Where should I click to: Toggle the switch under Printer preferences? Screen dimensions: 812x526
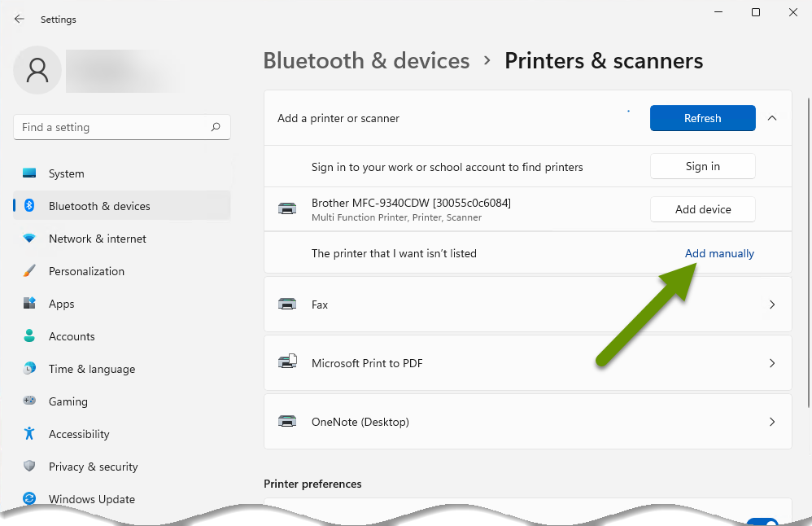coord(763,521)
